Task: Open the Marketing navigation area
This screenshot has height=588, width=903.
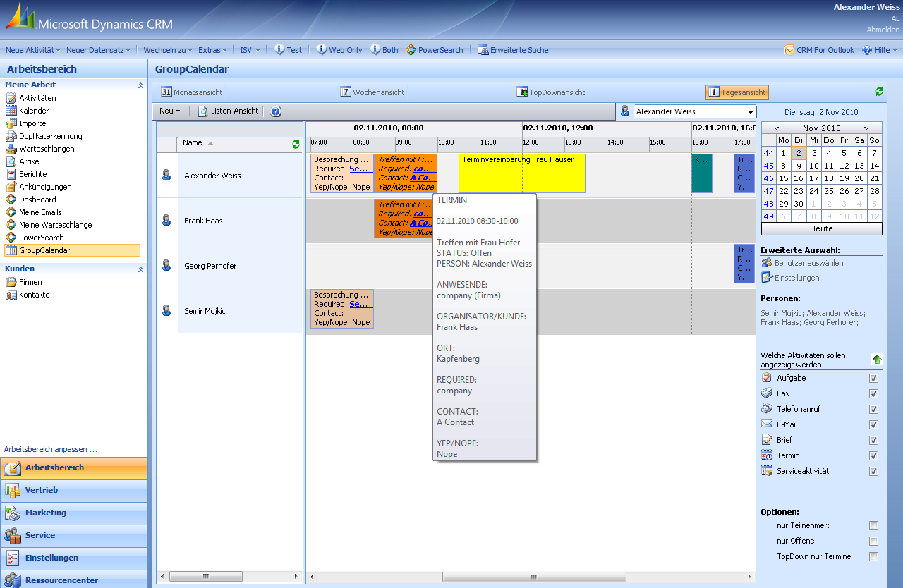Action: click(74, 513)
